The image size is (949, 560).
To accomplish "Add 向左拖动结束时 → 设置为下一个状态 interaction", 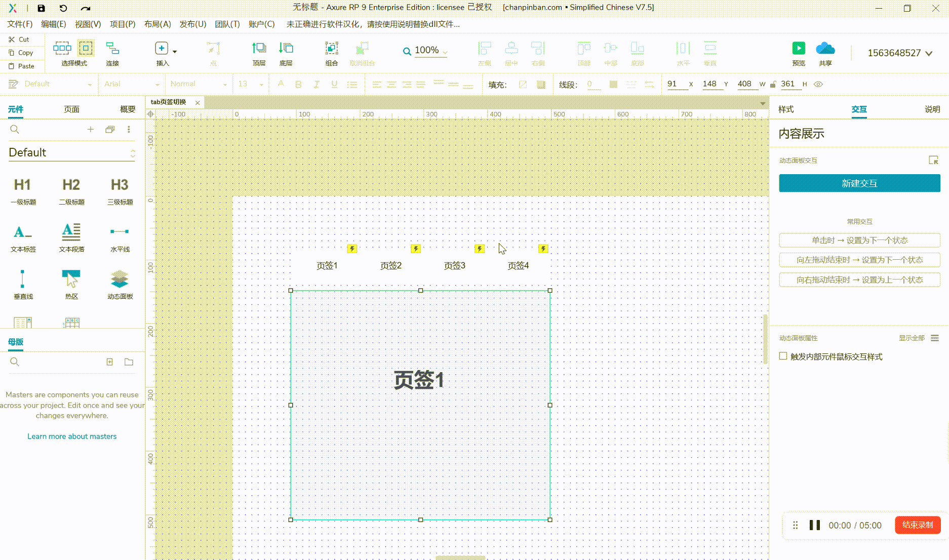I will (859, 260).
